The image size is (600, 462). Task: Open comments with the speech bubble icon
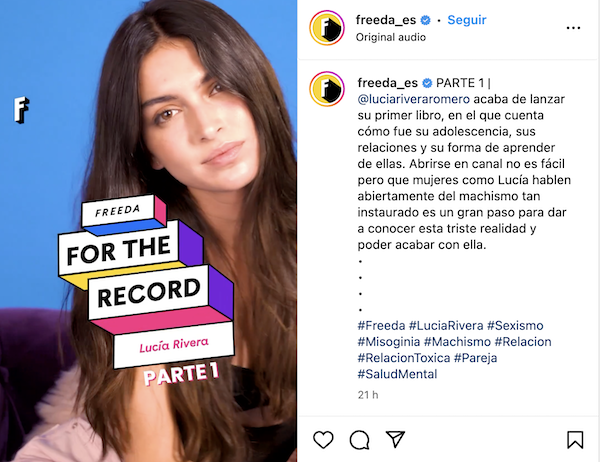(x=359, y=440)
